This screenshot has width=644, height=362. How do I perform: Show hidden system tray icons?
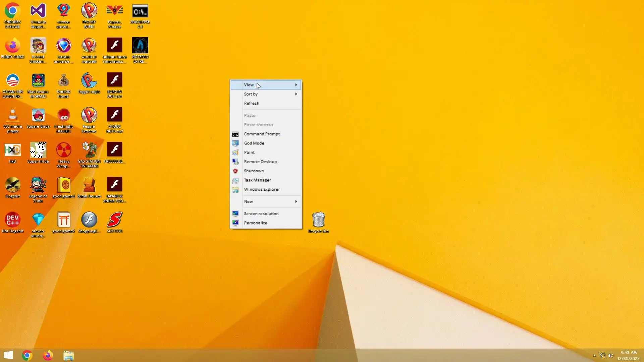pos(594,356)
